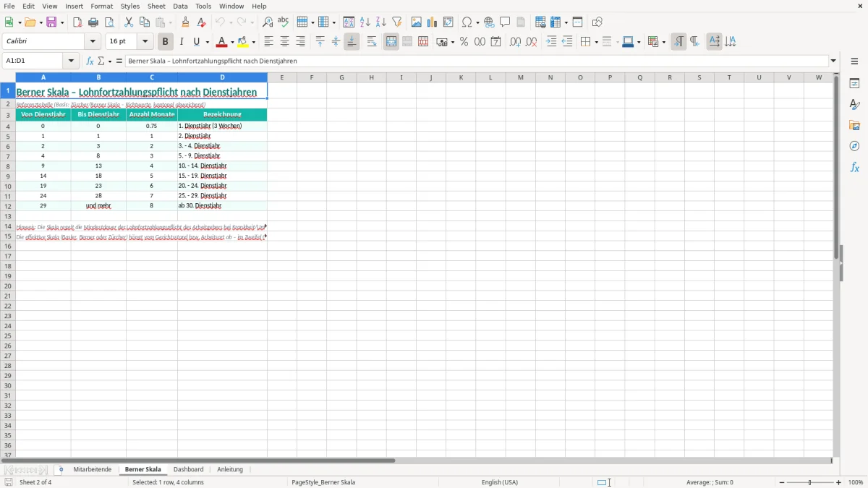The width and height of the screenshot is (868, 488).
Task: Open the Format menu
Action: pos(102,6)
